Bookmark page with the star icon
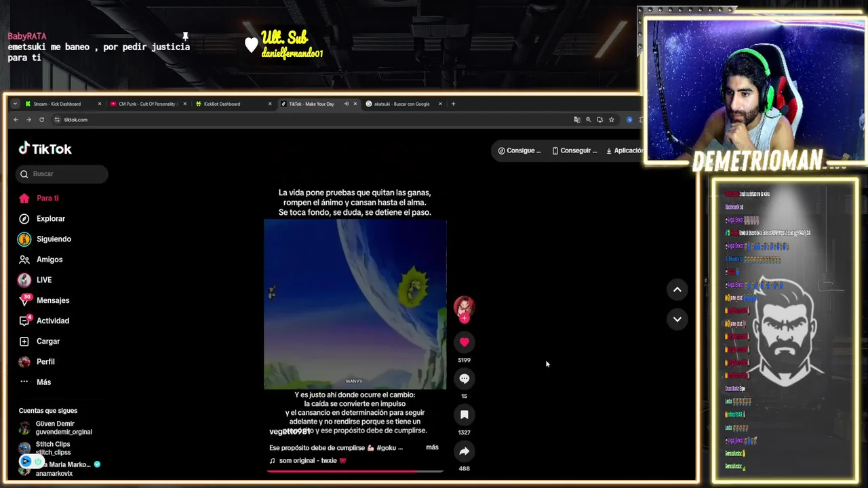This screenshot has width=868, height=488. pyautogui.click(x=611, y=120)
